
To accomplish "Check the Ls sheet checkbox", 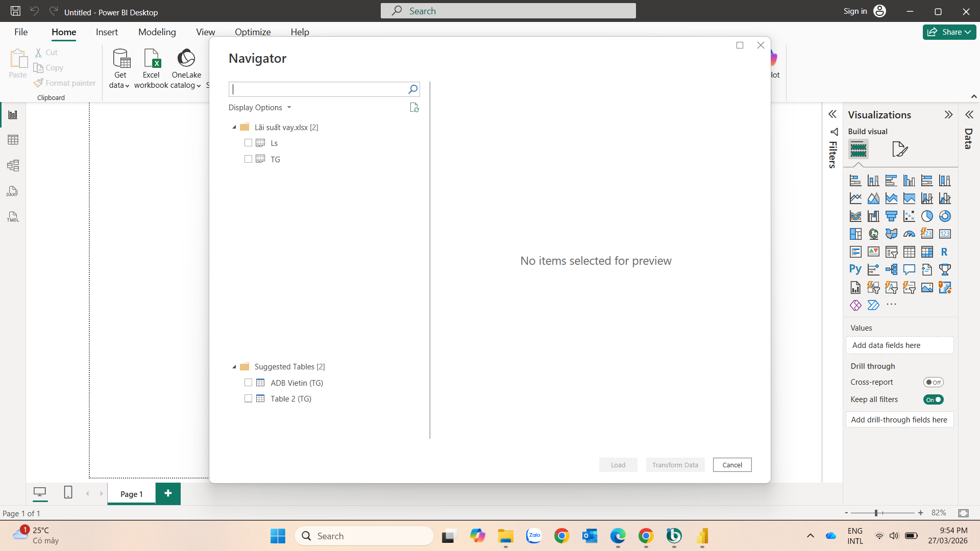I will pos(248,143).
